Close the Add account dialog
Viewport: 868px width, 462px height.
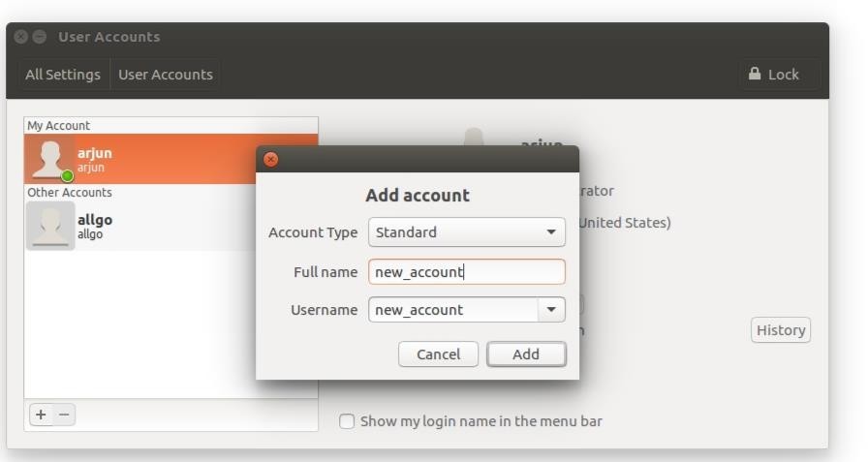(x=270, y=160)
